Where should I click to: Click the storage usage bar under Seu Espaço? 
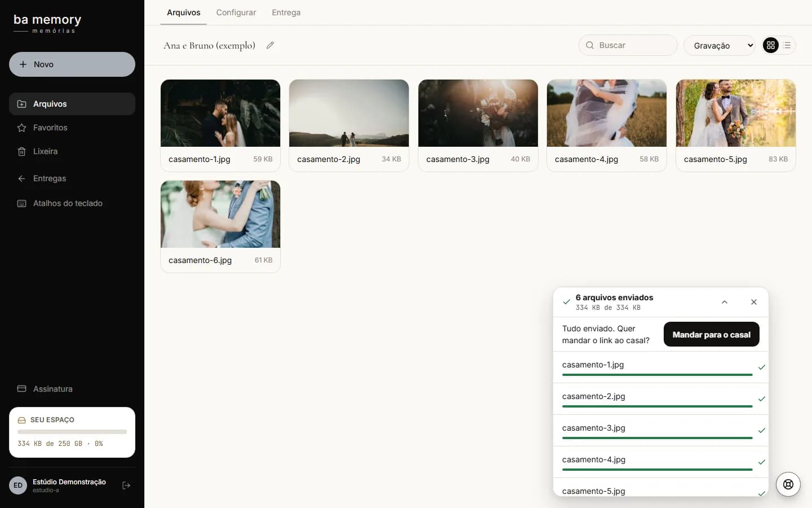coord(72,432)
